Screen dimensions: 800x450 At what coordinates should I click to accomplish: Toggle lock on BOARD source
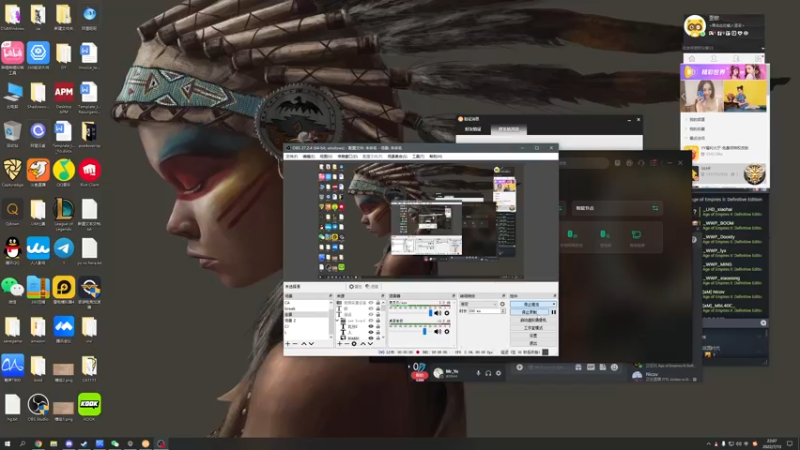click(378, 338)
